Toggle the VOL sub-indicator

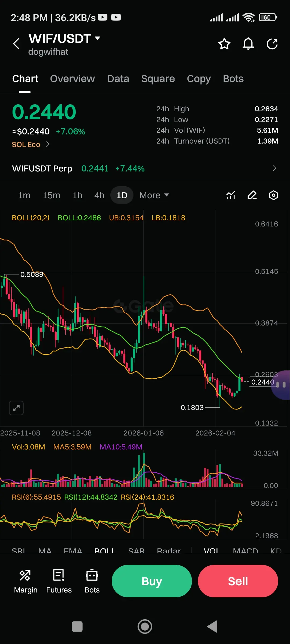point(211,551)
